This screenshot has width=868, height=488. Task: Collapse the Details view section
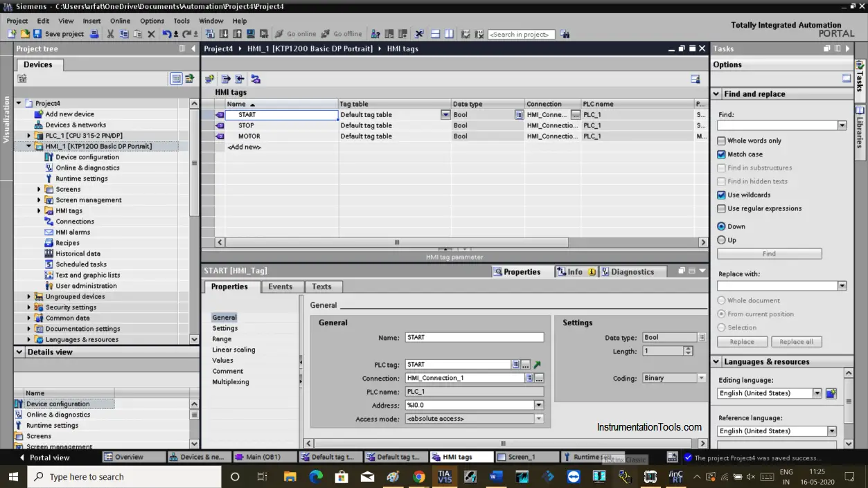pos(19,352)
